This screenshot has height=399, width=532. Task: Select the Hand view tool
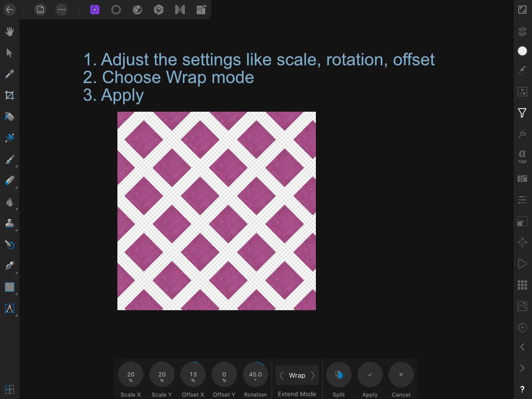click(9, 32)
